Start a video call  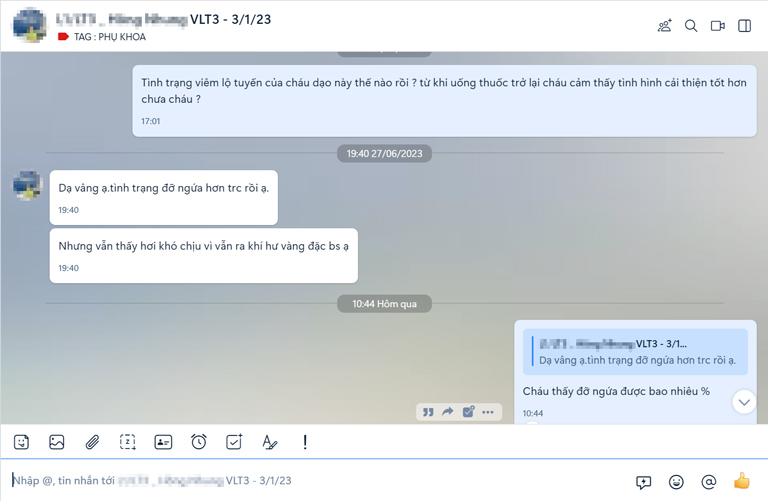[718, 25]
